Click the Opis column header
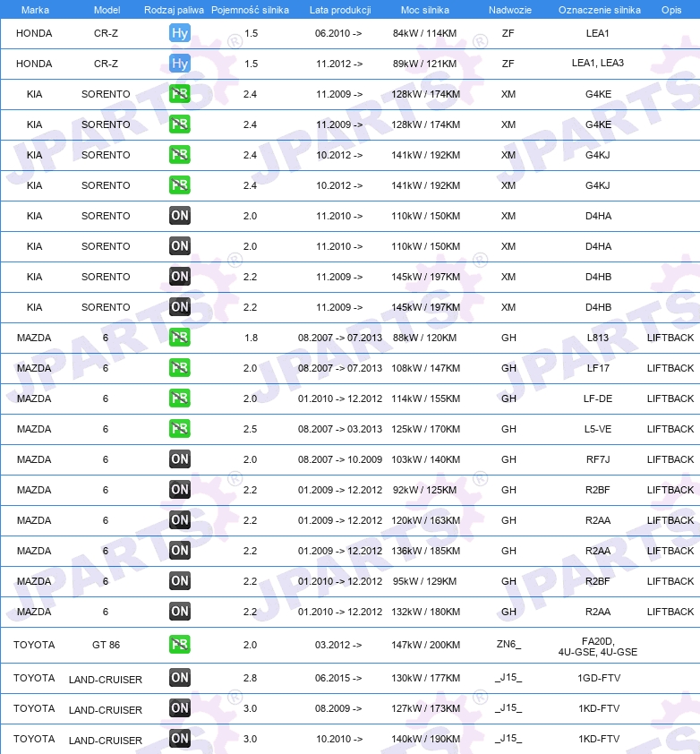This screenshot has height=754, width=700. tap(671, 10)
